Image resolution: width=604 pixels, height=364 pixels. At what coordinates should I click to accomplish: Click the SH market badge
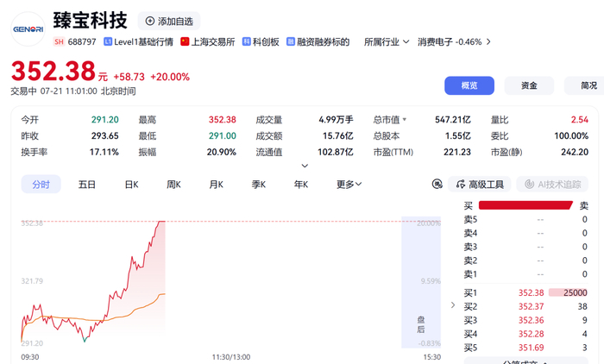pos(59,41)
